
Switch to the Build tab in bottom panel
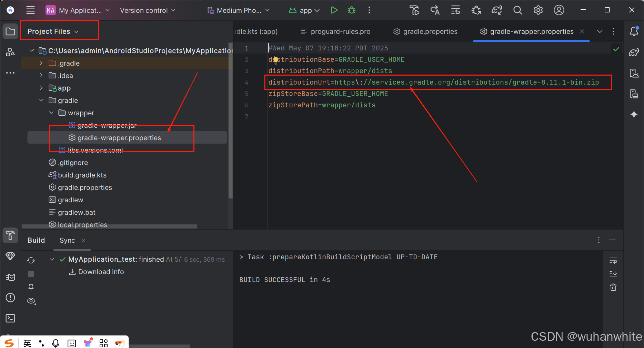coord(36,240)
